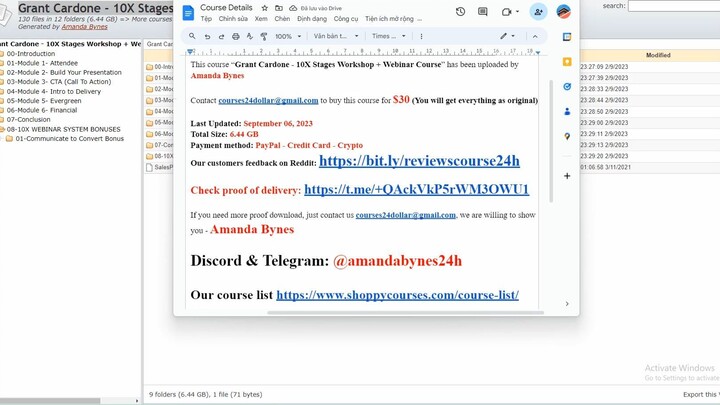Open the editing mode pencil dropdown
This screenshot has height=405, width=720.
[508, 36]
